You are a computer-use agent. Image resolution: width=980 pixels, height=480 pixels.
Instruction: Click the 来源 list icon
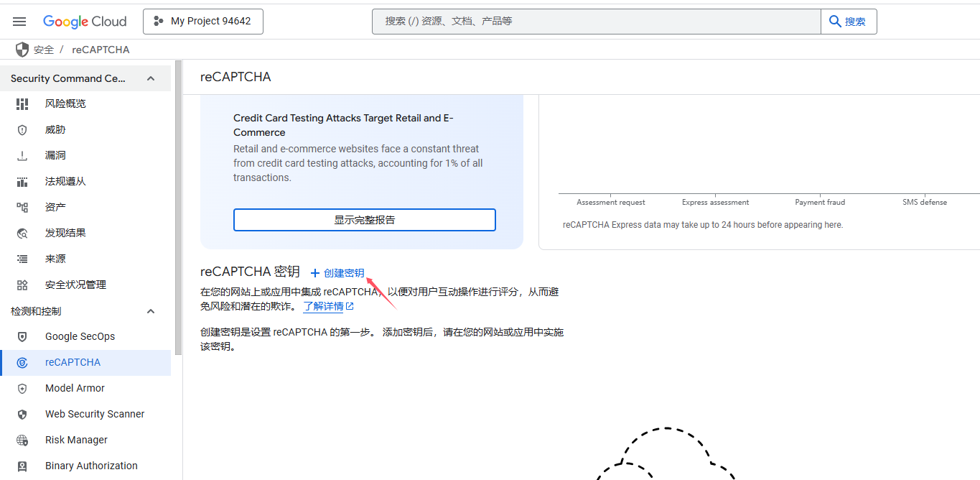(x=22, y=259)
